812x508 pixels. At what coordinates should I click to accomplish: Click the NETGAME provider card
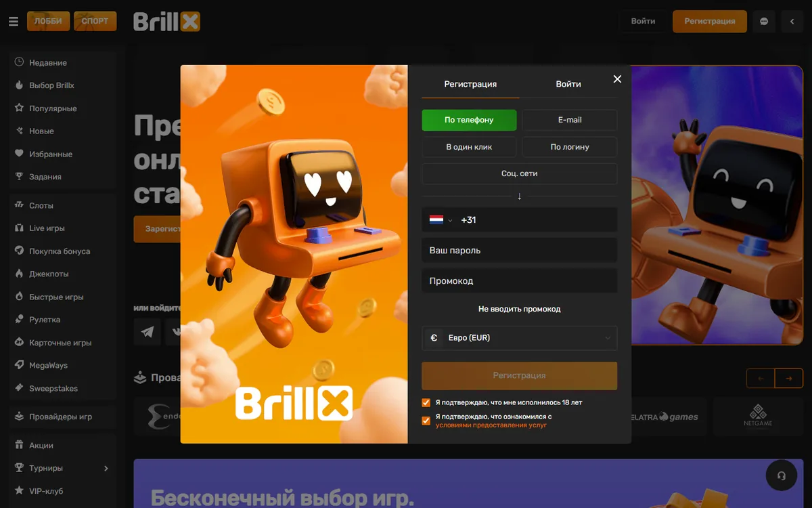[x=757, y=416]
